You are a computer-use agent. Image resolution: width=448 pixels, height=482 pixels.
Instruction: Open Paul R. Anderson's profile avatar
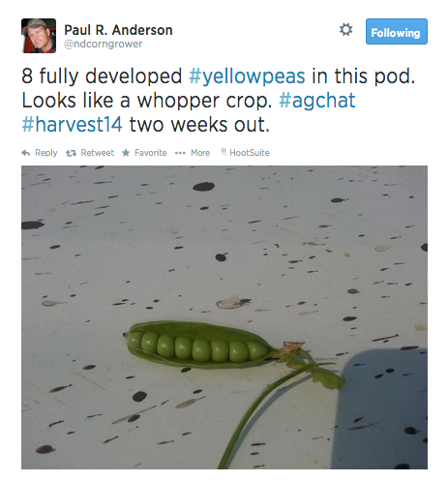click(x=39, y=36)
